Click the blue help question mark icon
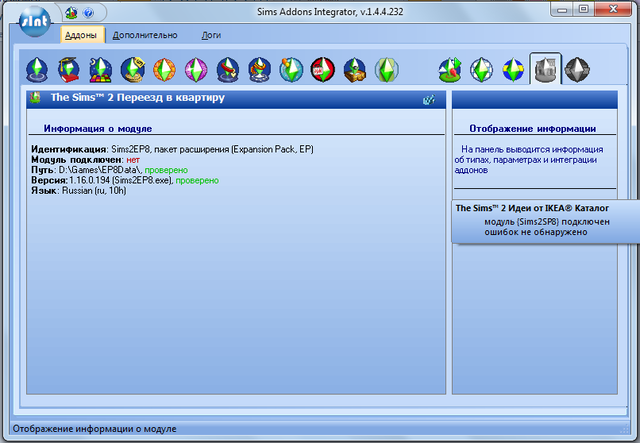Viewport: 640px width, 443px height. click(89, 14)
